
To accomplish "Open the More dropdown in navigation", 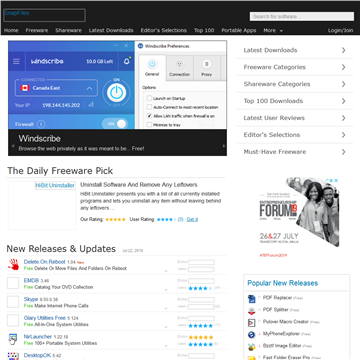I will [x=273, y=30].
